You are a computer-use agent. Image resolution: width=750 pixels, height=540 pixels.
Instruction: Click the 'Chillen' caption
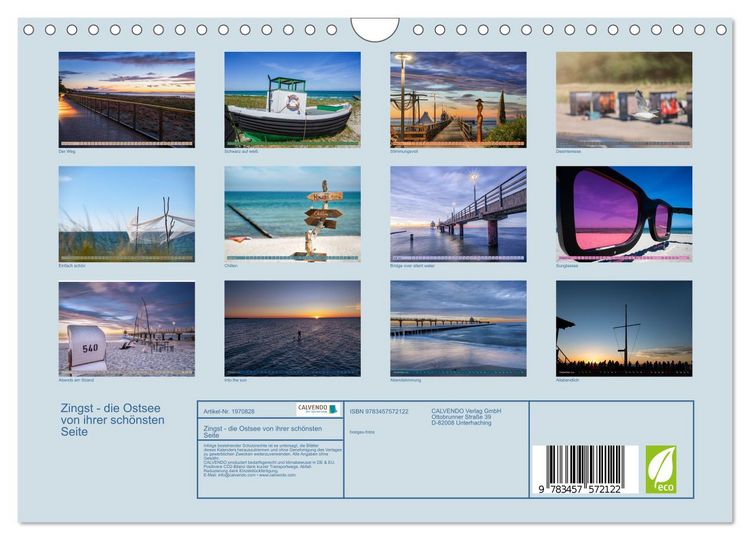(231, 265)
